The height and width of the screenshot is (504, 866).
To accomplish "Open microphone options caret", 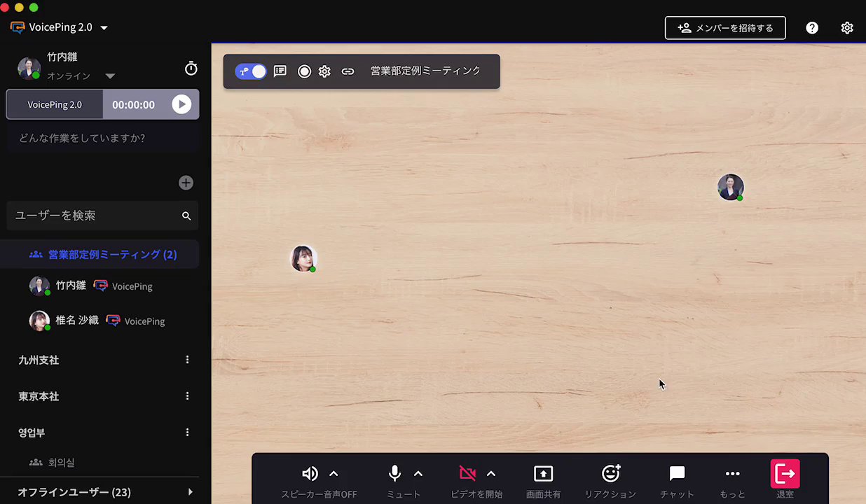I will (x=418, y=474).
